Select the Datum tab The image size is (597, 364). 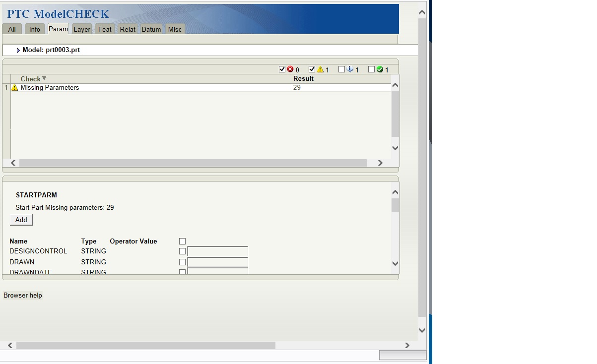(151, 29)
